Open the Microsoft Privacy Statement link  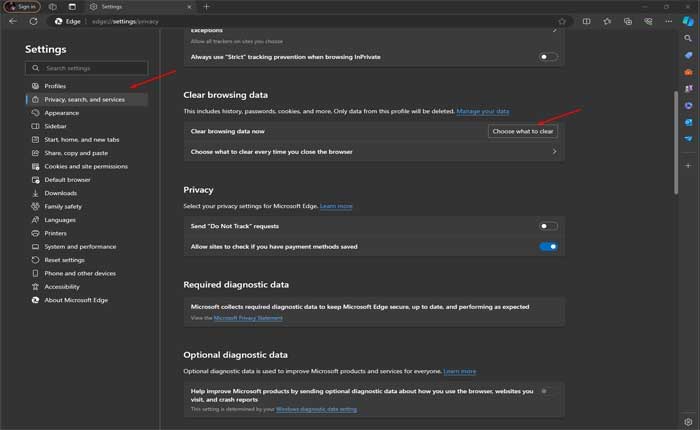[x=248, y=318]
